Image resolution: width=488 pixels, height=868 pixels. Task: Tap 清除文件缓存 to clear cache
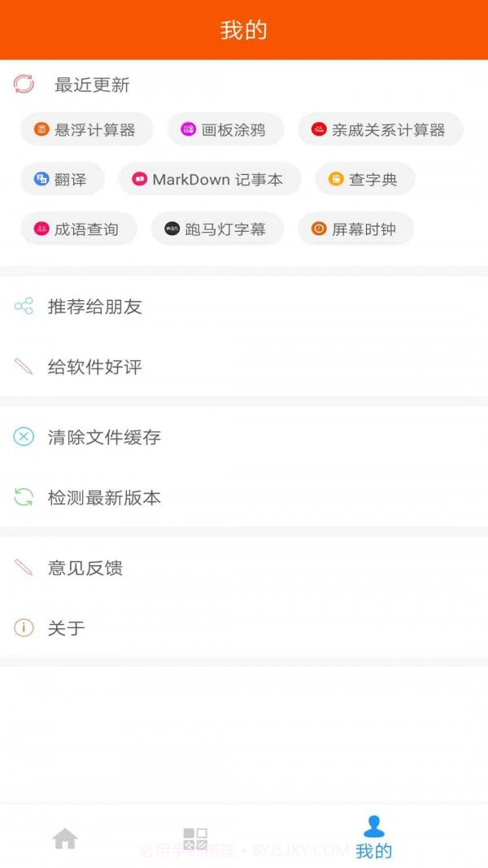(104, 437)
